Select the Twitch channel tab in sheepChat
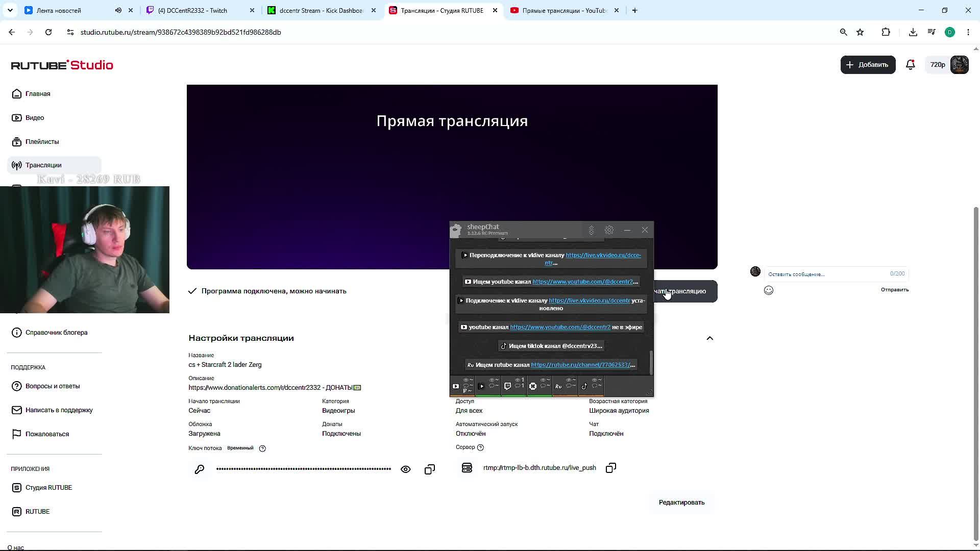 [x=514, y=386]
